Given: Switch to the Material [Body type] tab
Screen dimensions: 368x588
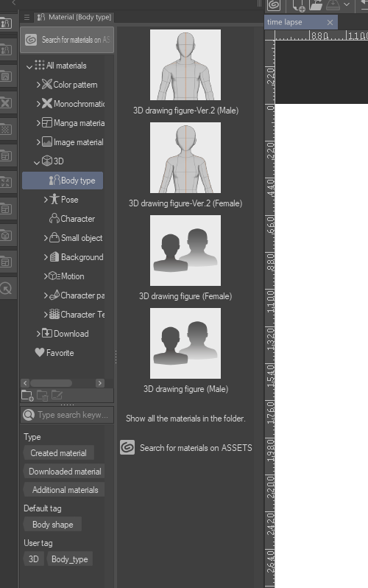Looking at the screenshot, I should coord(74,17).
